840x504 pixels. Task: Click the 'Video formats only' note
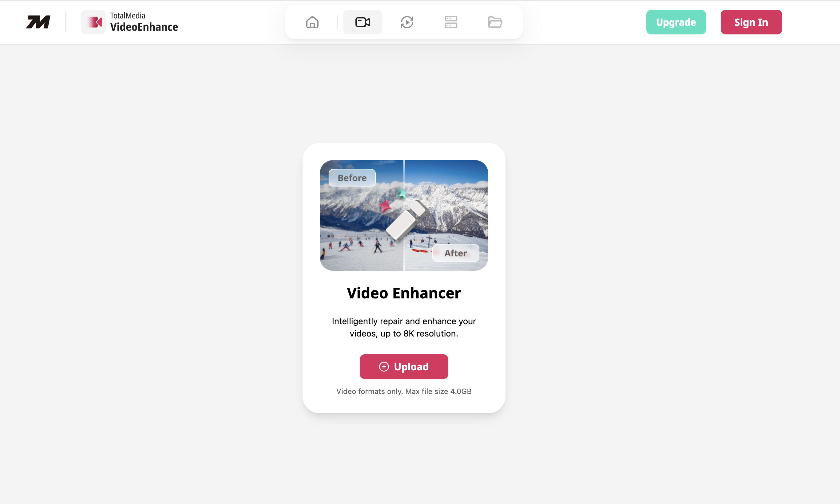point(404,391)
